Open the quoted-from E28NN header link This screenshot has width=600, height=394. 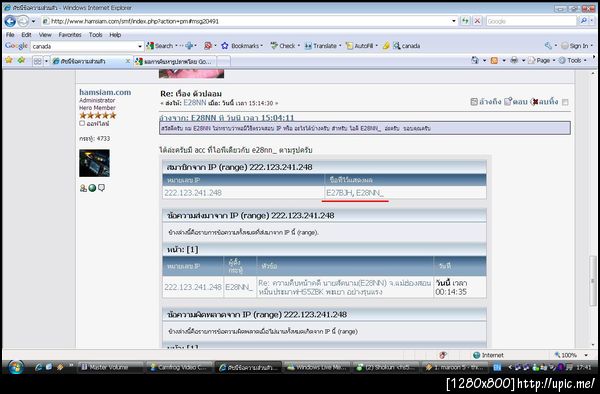pyautogui.click(x=227, y=117)
